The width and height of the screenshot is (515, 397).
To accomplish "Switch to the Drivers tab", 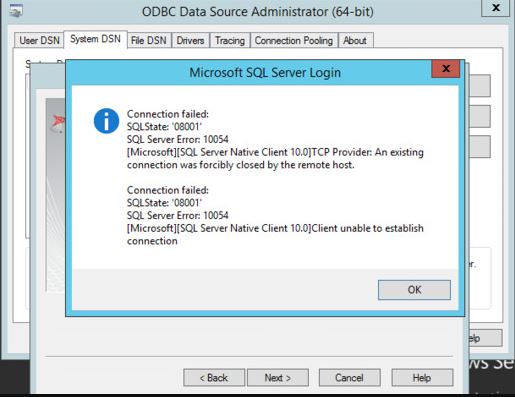I will pyautogui.click(x=190, y=40).
